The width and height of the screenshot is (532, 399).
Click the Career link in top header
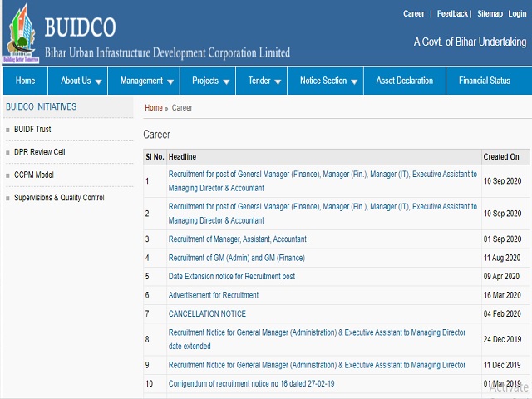point(414,14)
